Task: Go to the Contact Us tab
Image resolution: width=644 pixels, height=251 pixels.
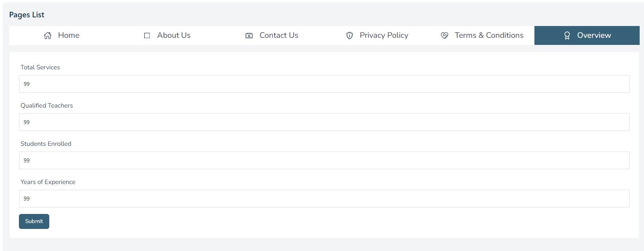Action: (272, 35)
